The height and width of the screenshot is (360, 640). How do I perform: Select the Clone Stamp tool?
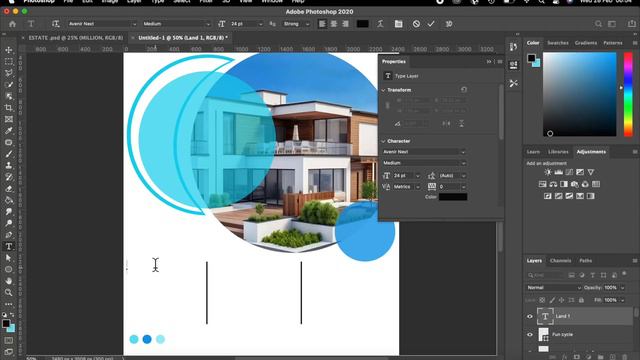tap(9, 165)
